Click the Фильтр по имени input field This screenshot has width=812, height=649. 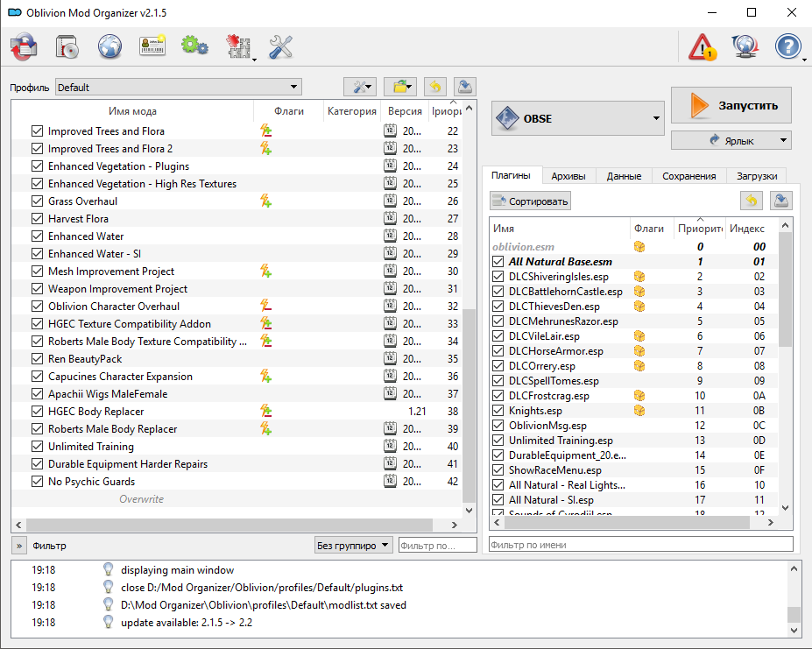pyautogui.click(x=640, y=545)
